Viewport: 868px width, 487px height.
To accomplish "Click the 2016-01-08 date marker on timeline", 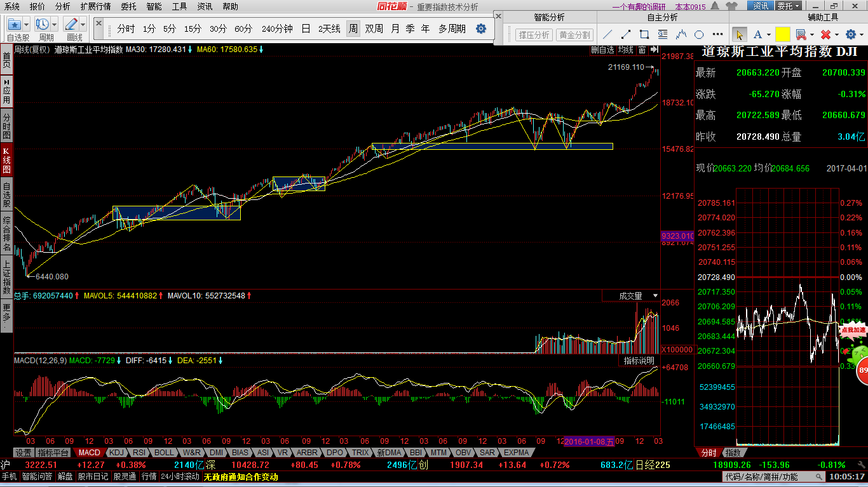I will coord(590,441).
